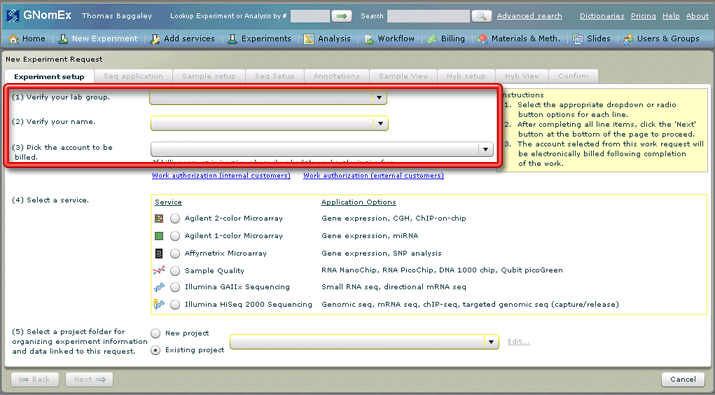This screenshot has height=395, width=715.
Task: Choose the New project radio option
Action: point(155,333)
